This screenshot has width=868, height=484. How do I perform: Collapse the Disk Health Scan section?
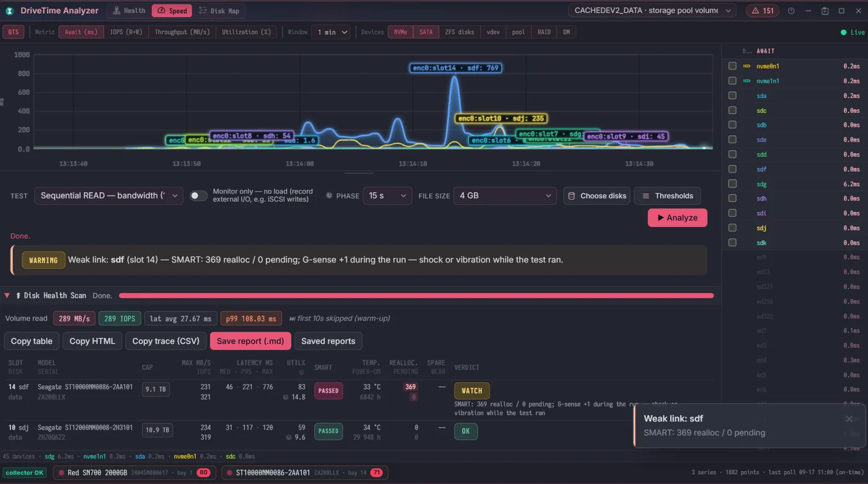point(7,295)
